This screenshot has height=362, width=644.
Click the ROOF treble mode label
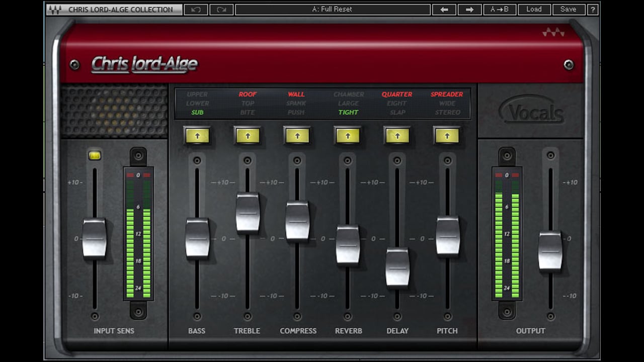[x=248, y=95]
